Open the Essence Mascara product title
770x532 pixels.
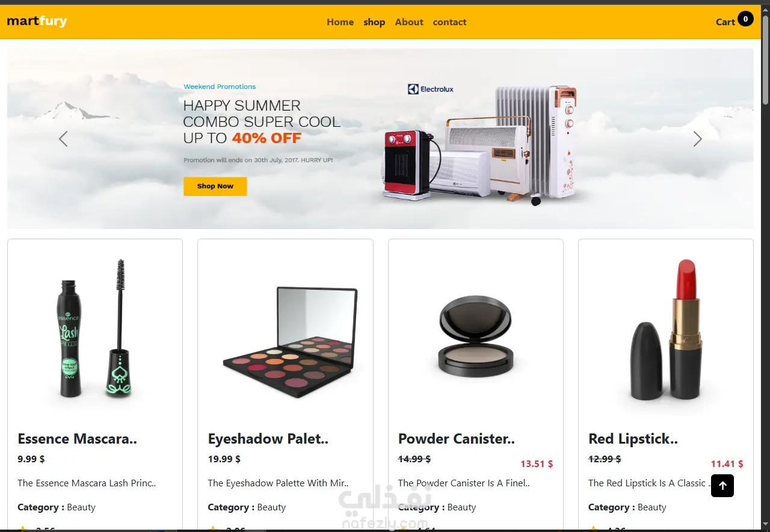(x=77, y=439)
